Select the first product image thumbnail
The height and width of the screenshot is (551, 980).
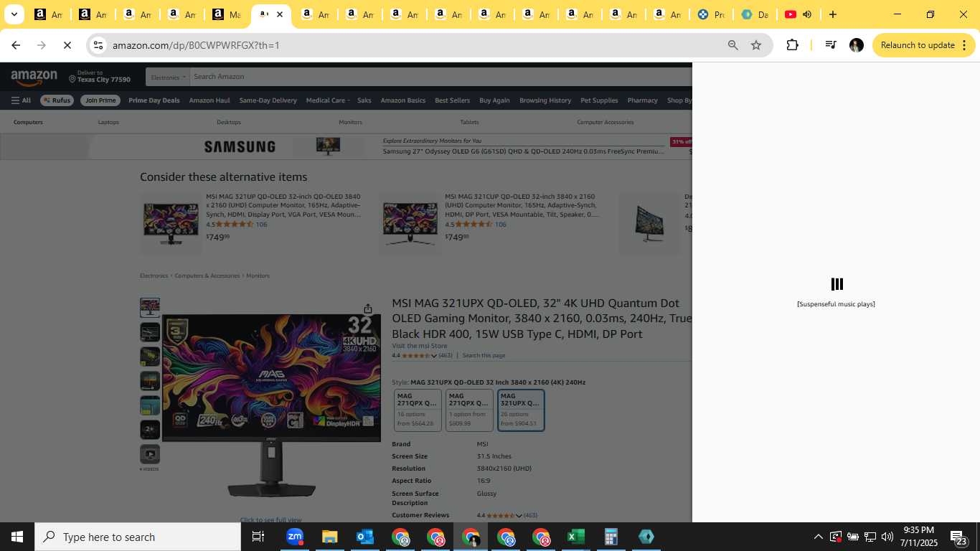[x=150, y=308]
